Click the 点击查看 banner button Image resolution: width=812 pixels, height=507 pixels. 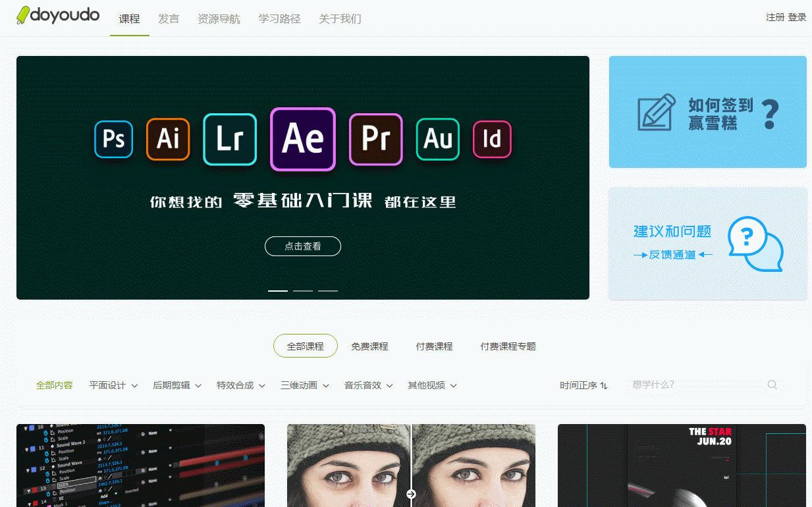tap(302, 246)
